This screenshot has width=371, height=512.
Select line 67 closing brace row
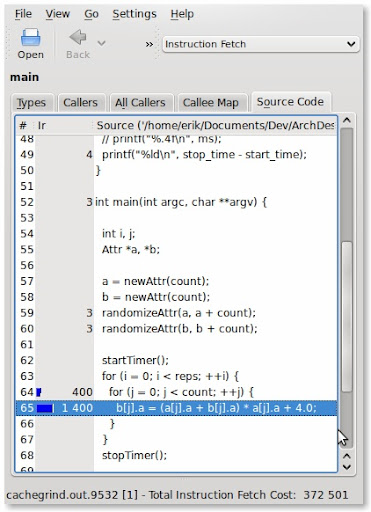[176, 440]
